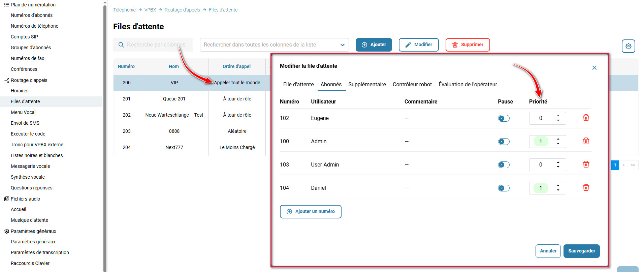Click Routage d'appels section icon
The height and width of the screenshot is (272, 644).
pos(6,80)
